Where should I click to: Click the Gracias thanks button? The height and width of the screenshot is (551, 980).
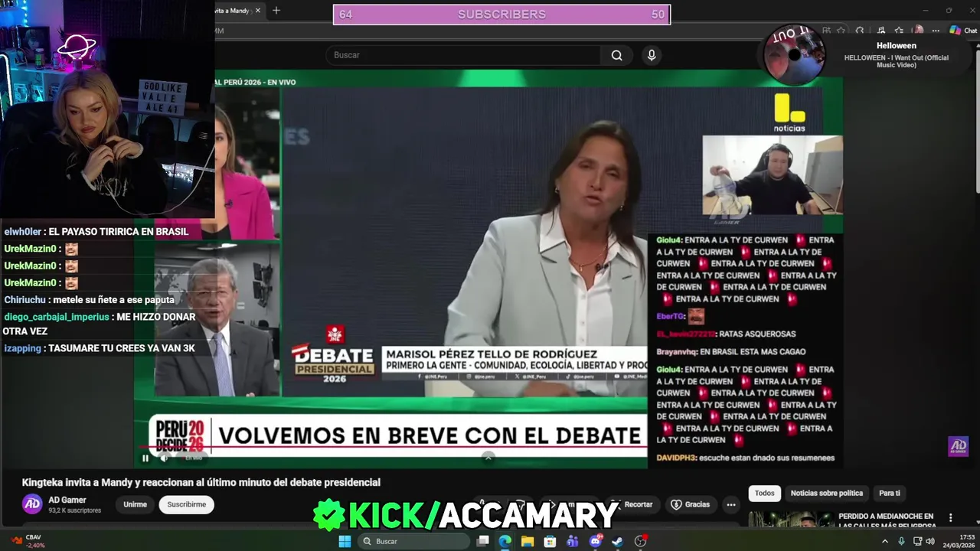(x=691, y=504)
